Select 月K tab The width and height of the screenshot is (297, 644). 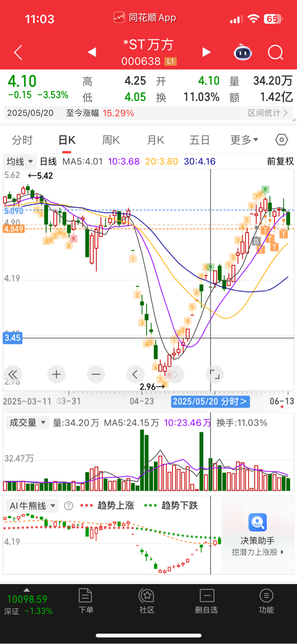(x=156, y=140)
